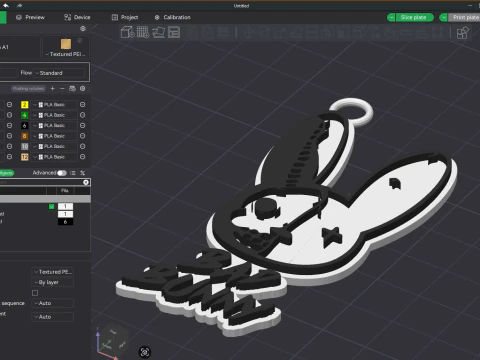
Task: Click the Fila column header
Action: 65,191
